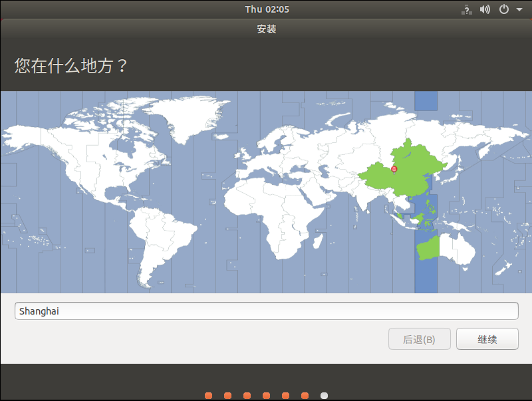The width and height of the screenshot is (532, 401).
Task: Click the 继续 (Continue) button
Action: tap(487, 338)
